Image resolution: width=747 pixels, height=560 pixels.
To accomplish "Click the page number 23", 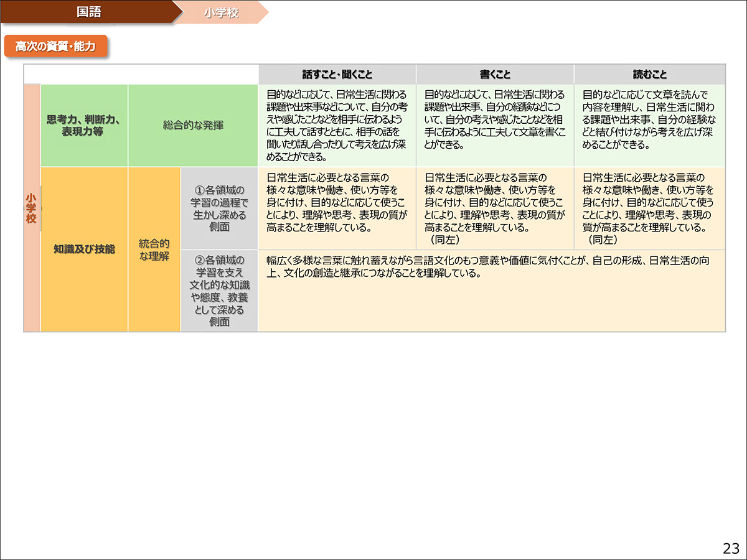I will [731, 548].
